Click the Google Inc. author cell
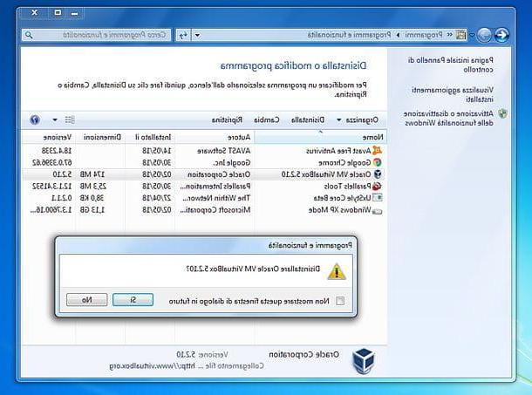The height and width of the screenshot is (395, 532). click(x=232, y=163)
